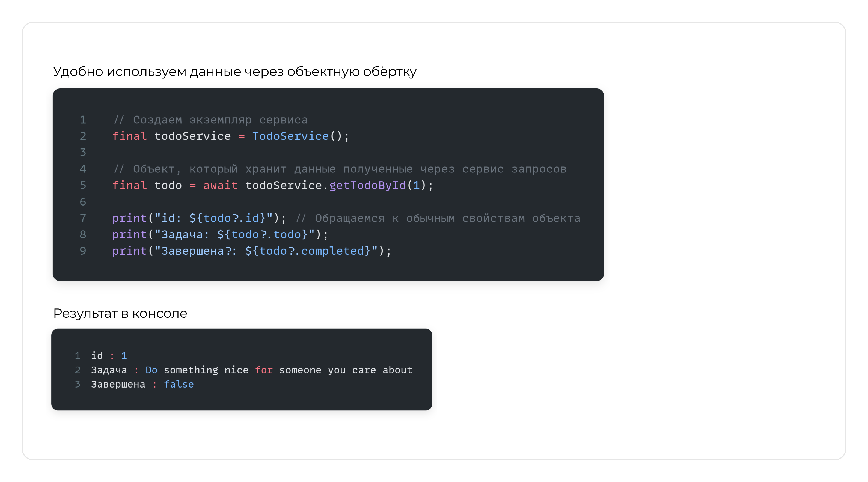868x482 pixels.
Task: Click the heading about объектную обёртку
Action: pos(234,72)
